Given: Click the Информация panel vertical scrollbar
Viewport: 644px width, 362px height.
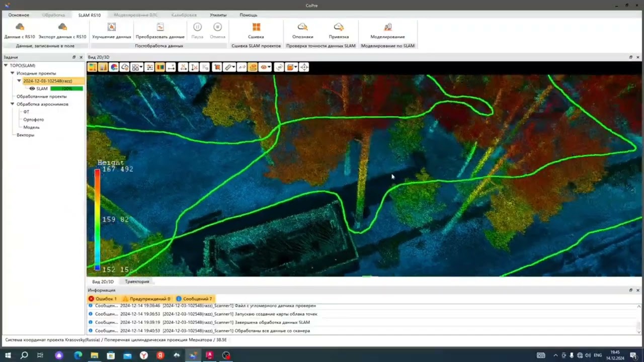Looking at the screenshot, I should click(x=638, y=318).
